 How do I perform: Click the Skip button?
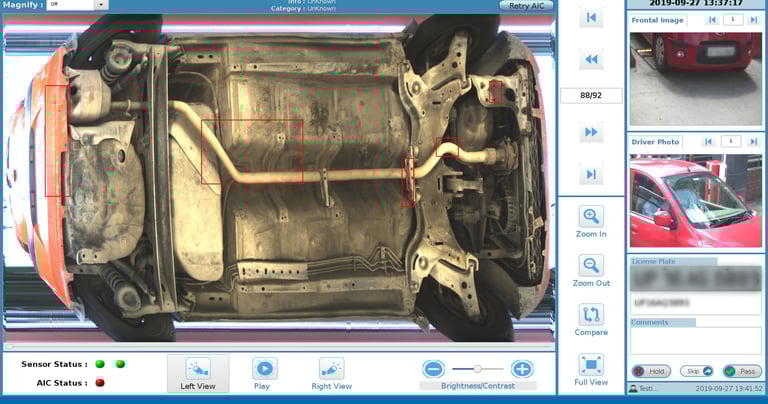point(696,371)
